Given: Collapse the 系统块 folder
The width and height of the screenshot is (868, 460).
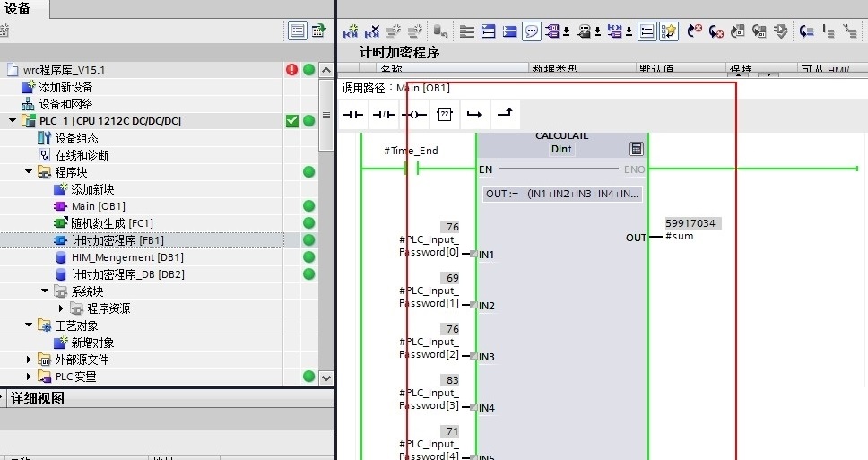Looking at the screenshot, I should (45, 291).
